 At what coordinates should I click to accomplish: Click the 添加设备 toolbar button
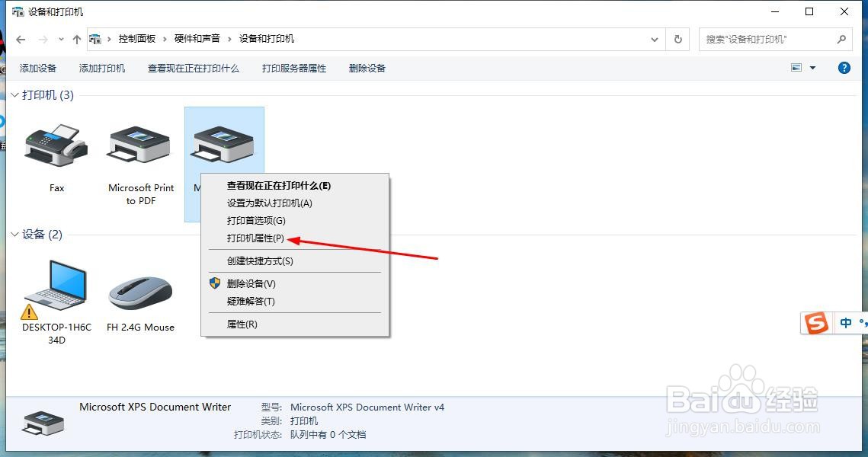[x=38, y=68]
